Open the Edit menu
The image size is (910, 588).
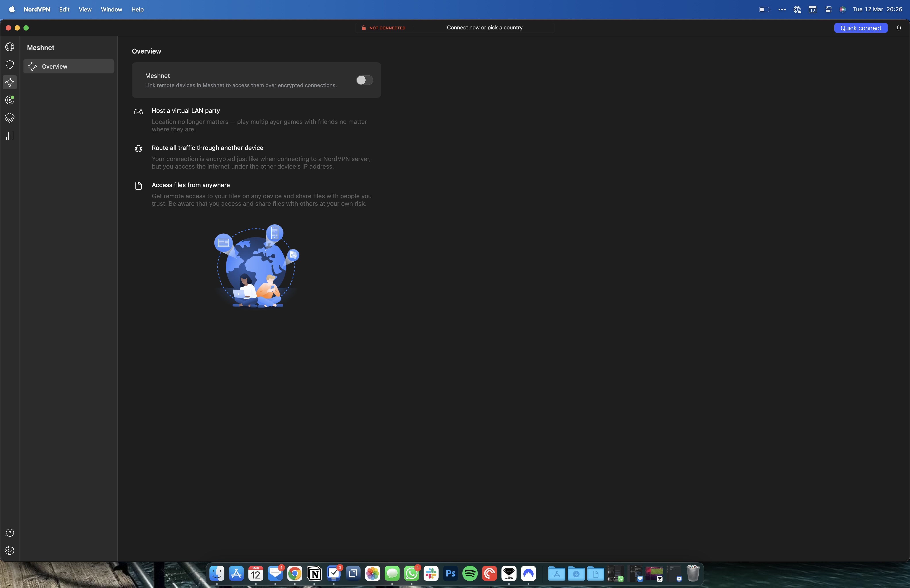(64, 9)
